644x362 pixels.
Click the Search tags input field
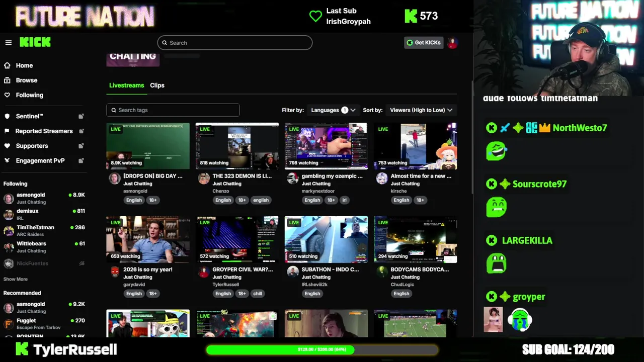(x=173, y=110)
